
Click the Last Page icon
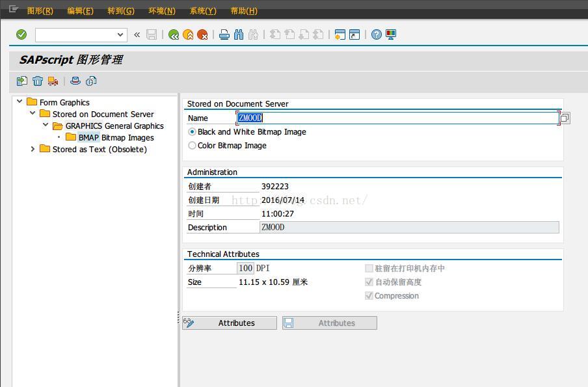(318, 34)
